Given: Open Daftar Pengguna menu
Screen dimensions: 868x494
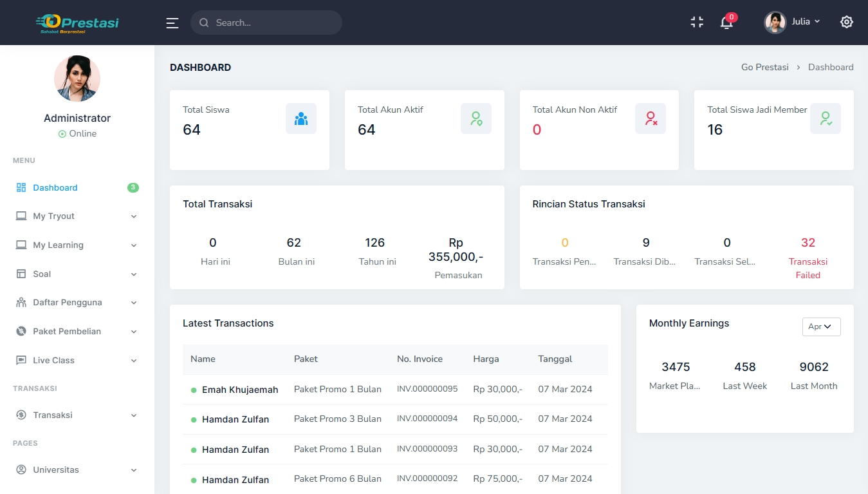Looking at the screenshot, I should 77,302.
